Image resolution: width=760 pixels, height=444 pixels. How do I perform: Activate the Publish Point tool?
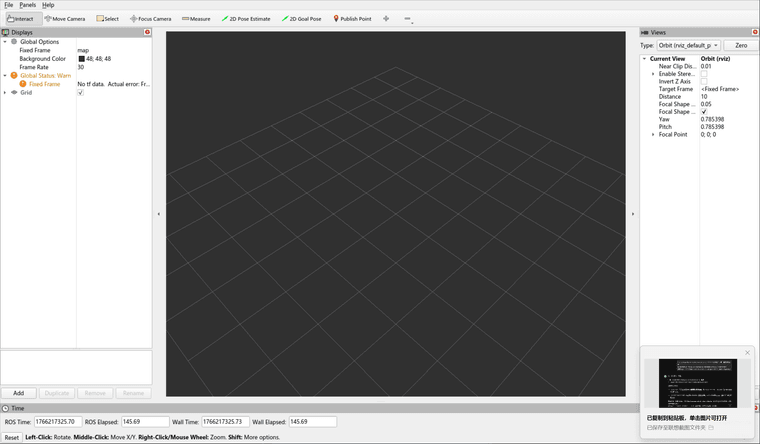click(352, 19)
